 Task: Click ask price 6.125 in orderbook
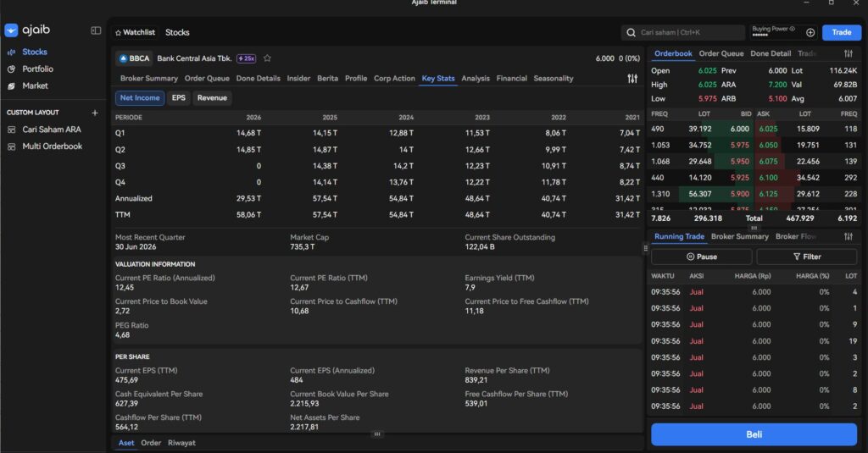coord(768,194)
